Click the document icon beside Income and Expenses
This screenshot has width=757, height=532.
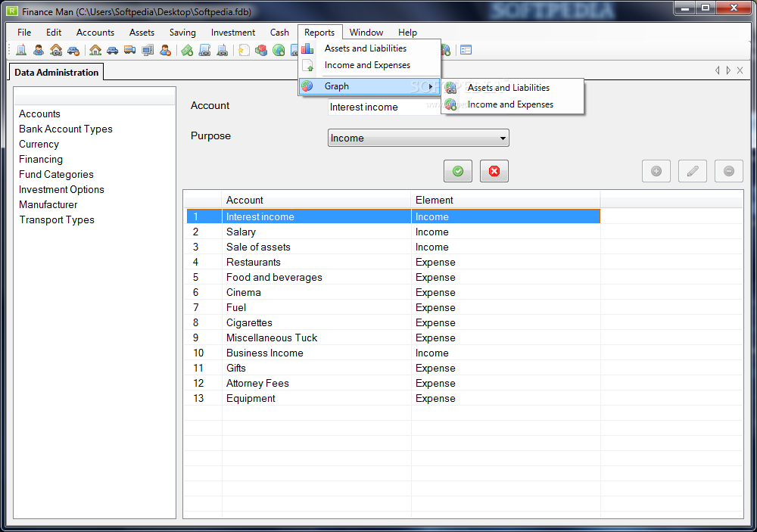(x=307, y=65)
